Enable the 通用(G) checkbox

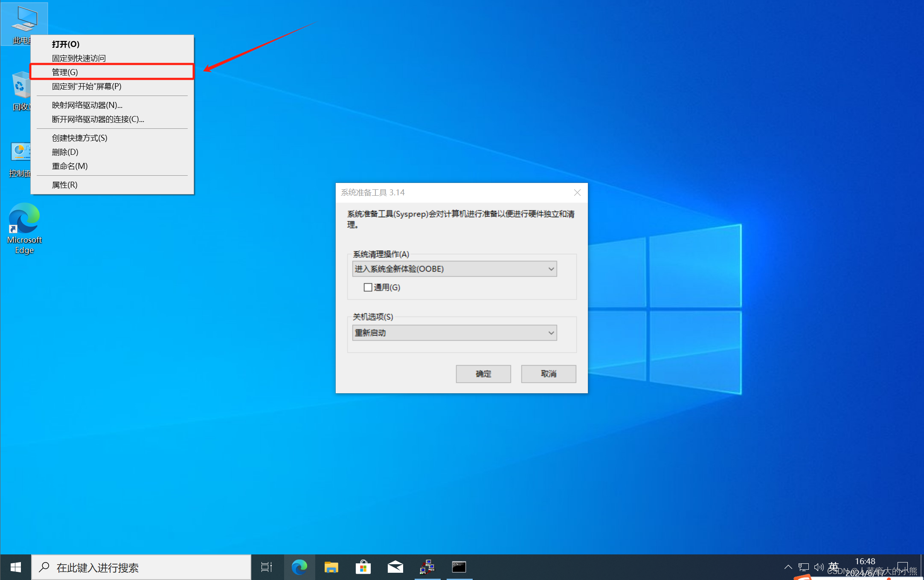(368, 287)
